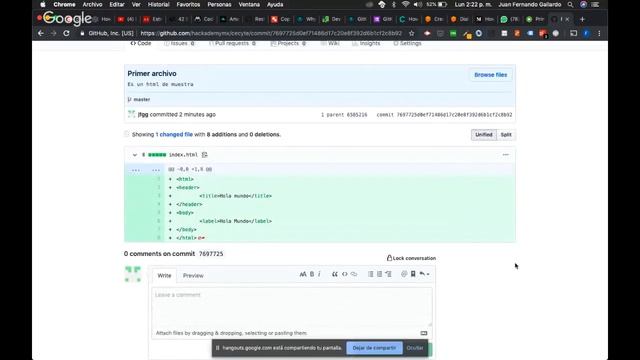Copy the index.html file path
The image size is (640, 360).
204,155
